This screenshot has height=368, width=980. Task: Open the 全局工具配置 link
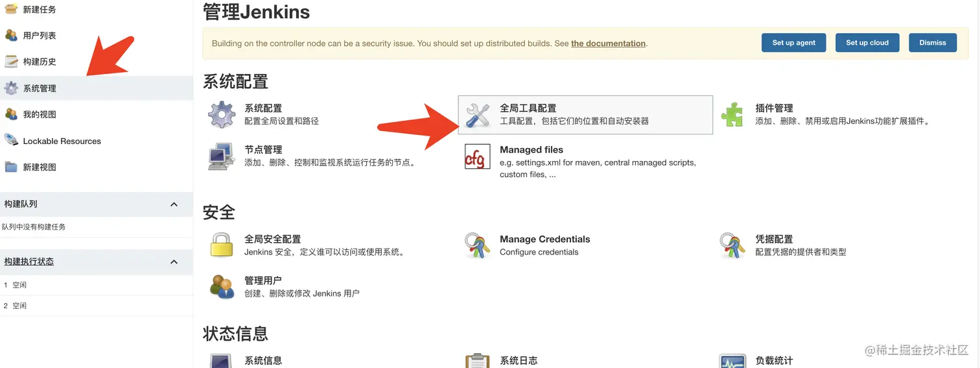pyautogui.click(x=528, y=108)
